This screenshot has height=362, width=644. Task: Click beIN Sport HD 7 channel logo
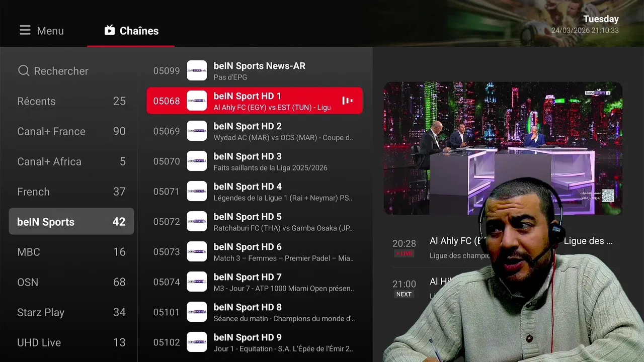point(197,282)
